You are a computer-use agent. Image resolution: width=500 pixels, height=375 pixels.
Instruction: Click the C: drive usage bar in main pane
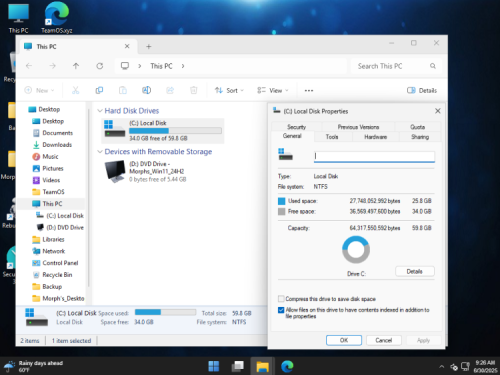point(175,131)
